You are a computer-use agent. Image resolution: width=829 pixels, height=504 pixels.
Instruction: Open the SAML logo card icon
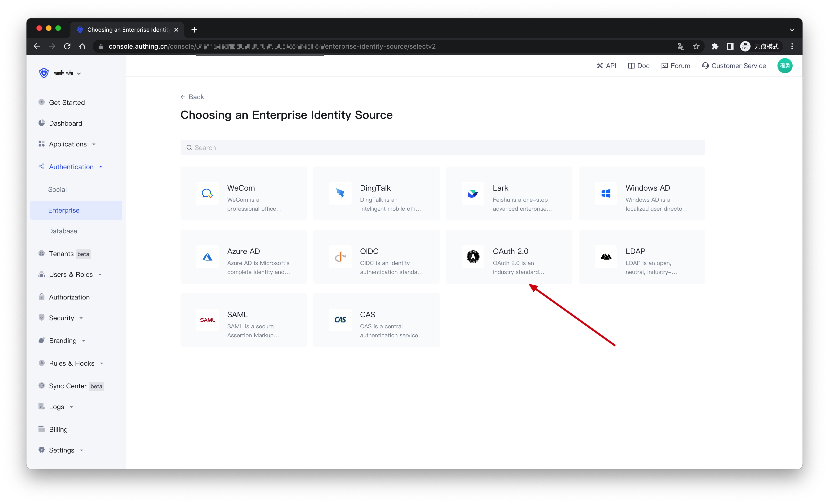point(207,320)
